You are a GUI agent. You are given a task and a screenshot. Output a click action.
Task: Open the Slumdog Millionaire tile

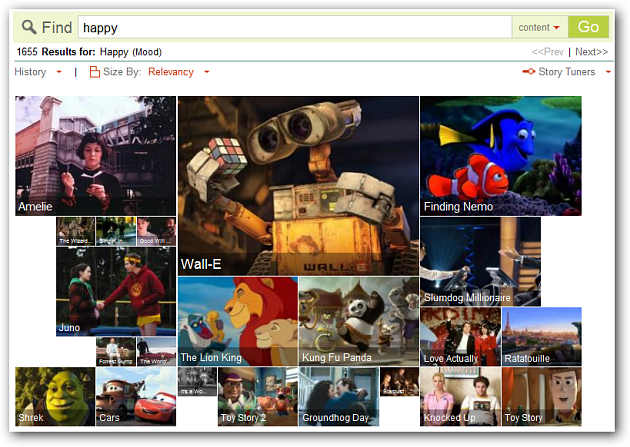point(480,261)
